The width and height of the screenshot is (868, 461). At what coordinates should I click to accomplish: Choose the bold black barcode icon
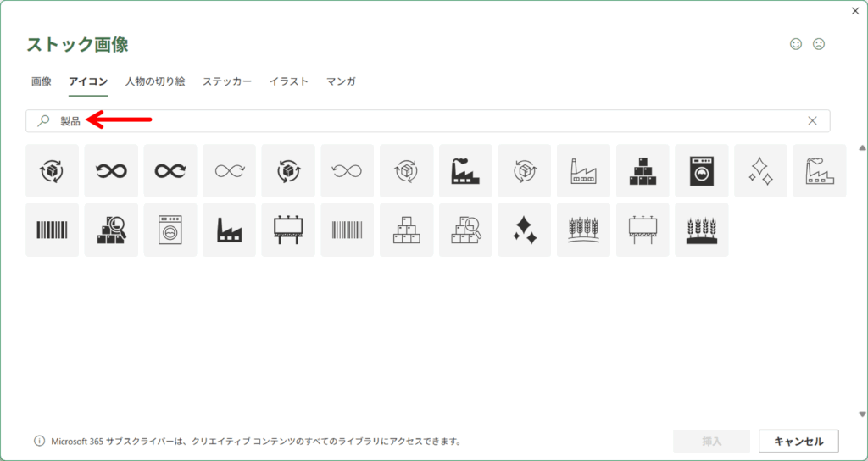click(53, 229)
